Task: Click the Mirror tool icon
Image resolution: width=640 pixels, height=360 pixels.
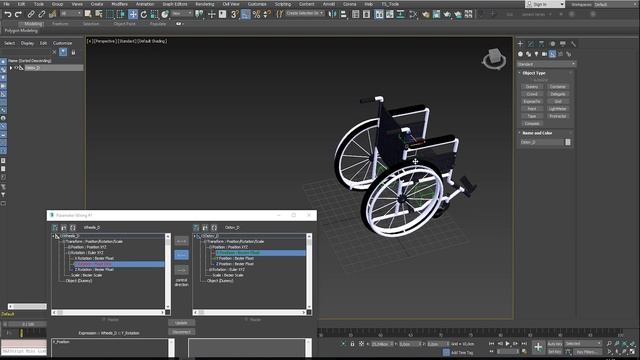Action: 333,14
